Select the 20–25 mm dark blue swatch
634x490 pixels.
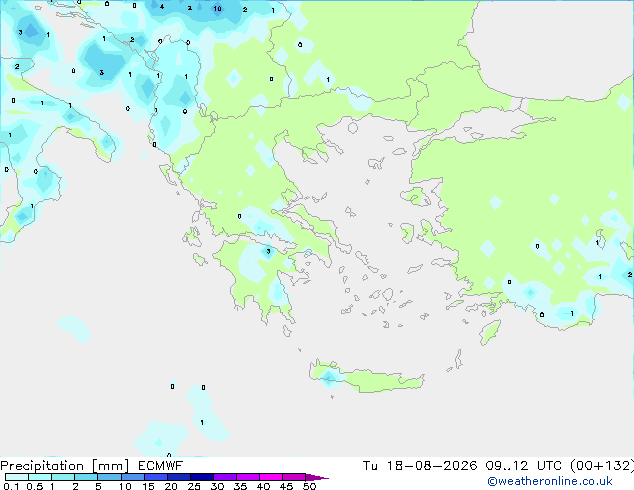click(179, 477)
